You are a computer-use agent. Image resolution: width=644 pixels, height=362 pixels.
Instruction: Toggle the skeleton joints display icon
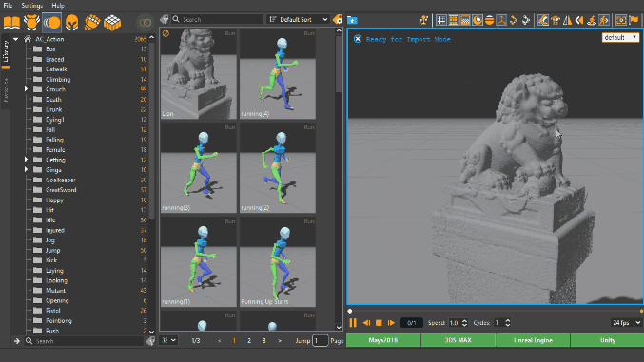click(501, 20)
